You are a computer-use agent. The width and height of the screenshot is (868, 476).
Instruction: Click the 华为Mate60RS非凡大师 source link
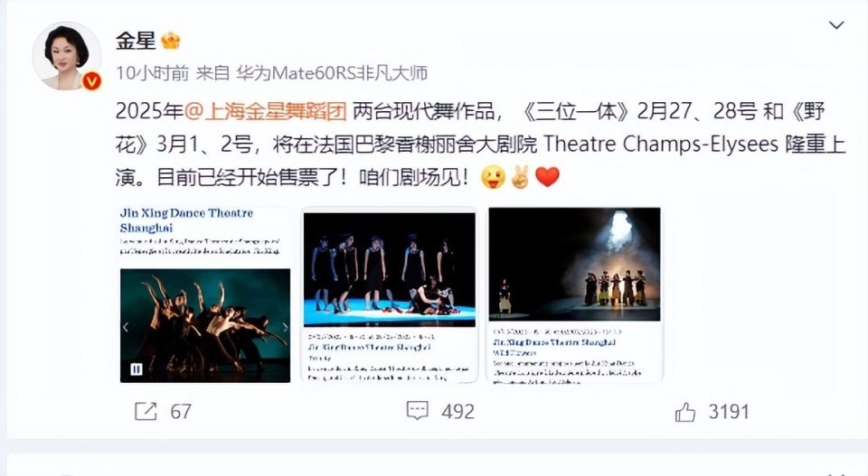pyautogui.click(x=332, y=73)
